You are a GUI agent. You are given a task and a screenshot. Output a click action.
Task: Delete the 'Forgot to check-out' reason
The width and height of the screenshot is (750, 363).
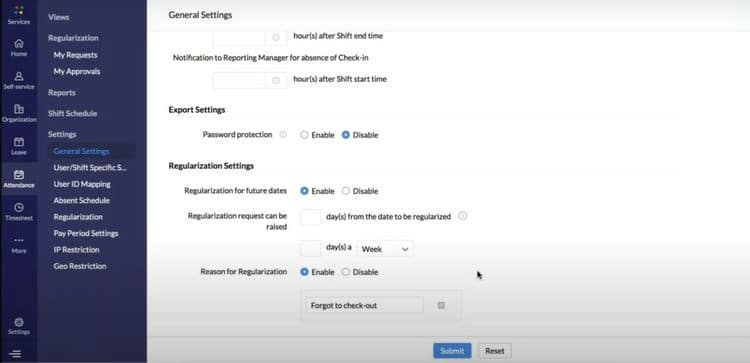coord(441,305)
